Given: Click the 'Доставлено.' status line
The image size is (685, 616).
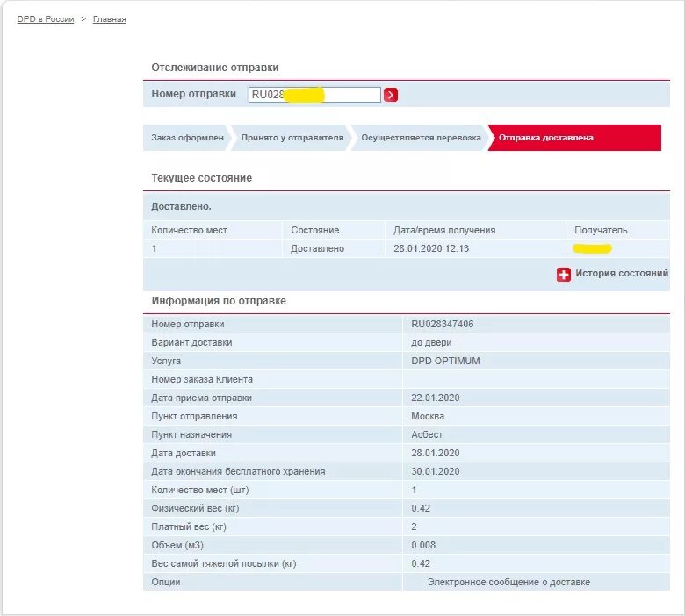Looking at the screenshot, I should (181, 206).
